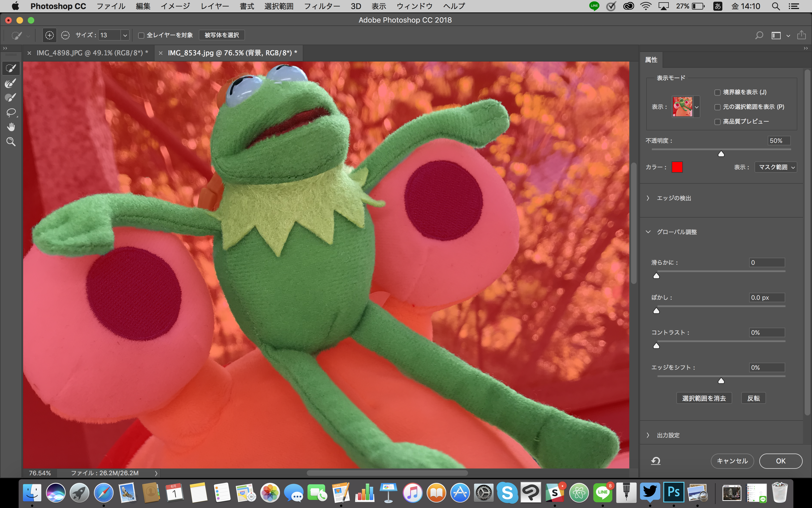This screenshot has width=812, height=508.
Task: Confirm with the OK button
Action: (x=781, y=461)
